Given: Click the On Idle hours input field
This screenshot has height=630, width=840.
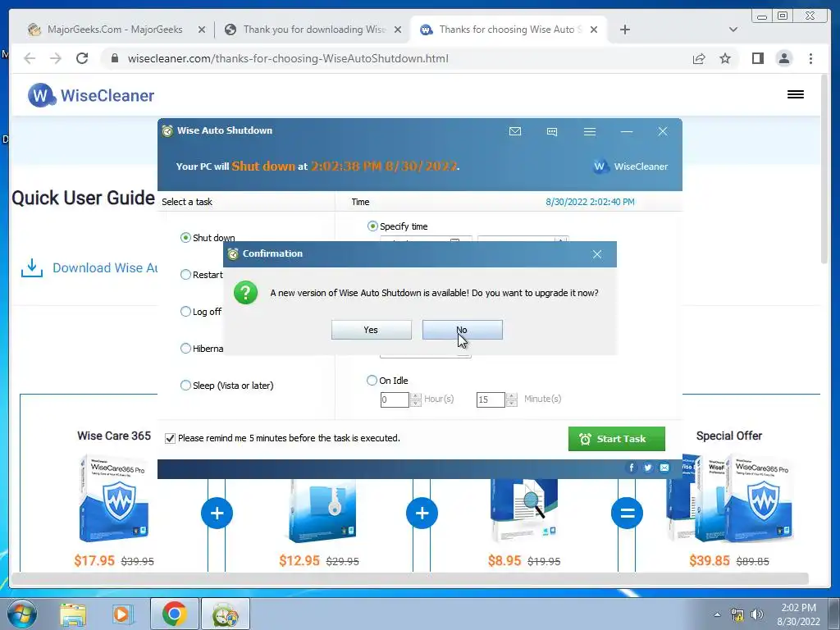Looking at the screenshot, I should (395, 399).
